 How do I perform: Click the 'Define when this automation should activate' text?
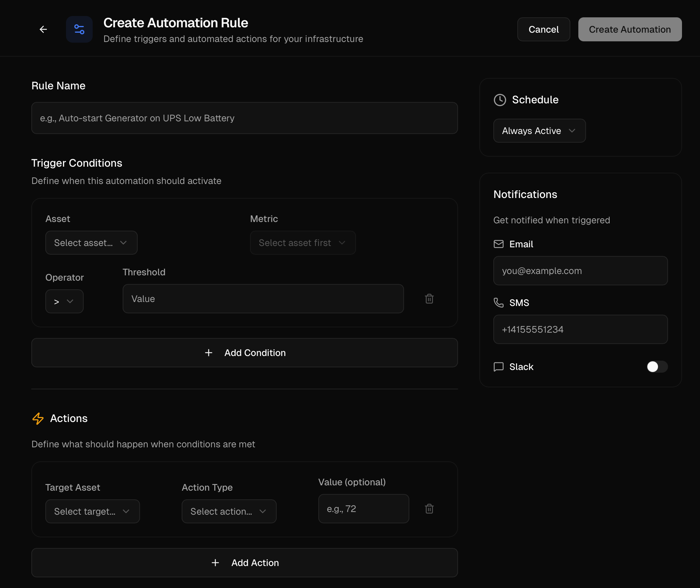(126, 181)
